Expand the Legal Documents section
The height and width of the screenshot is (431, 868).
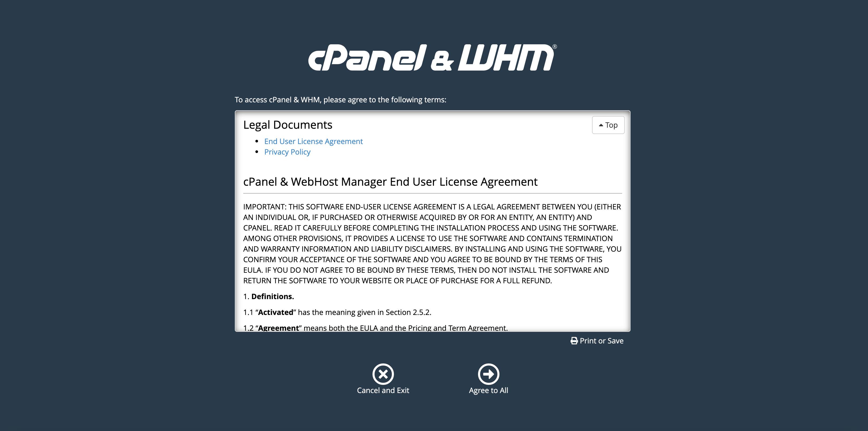coord(287,124)
